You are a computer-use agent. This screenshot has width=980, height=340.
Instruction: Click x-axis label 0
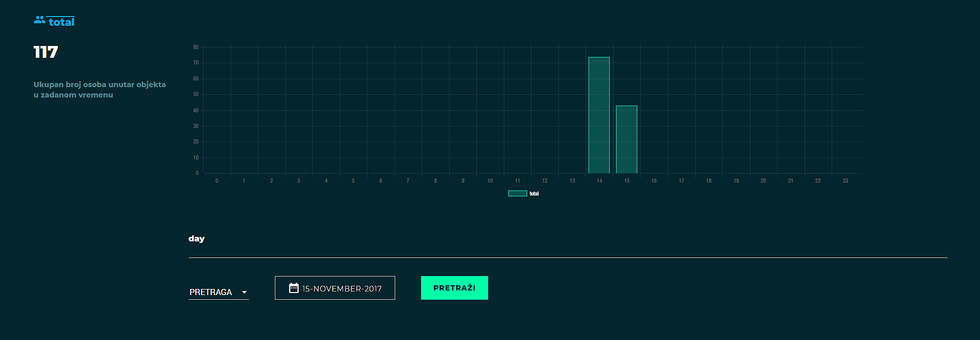click(x=216, y=181)
